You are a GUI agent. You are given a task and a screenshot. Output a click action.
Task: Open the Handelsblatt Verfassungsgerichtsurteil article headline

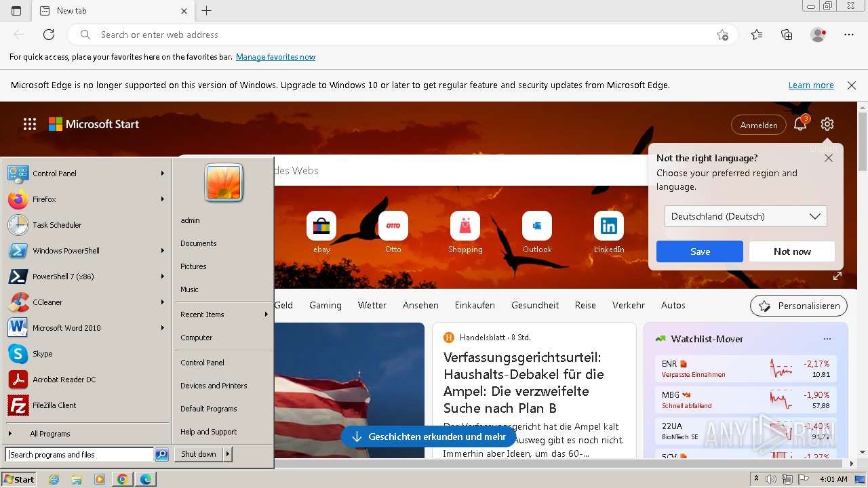click(x=524, y=382)
